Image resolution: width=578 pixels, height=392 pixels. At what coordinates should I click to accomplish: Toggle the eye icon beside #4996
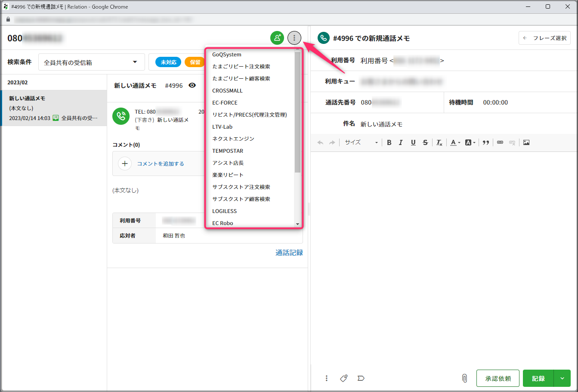[x=192, y=86]
